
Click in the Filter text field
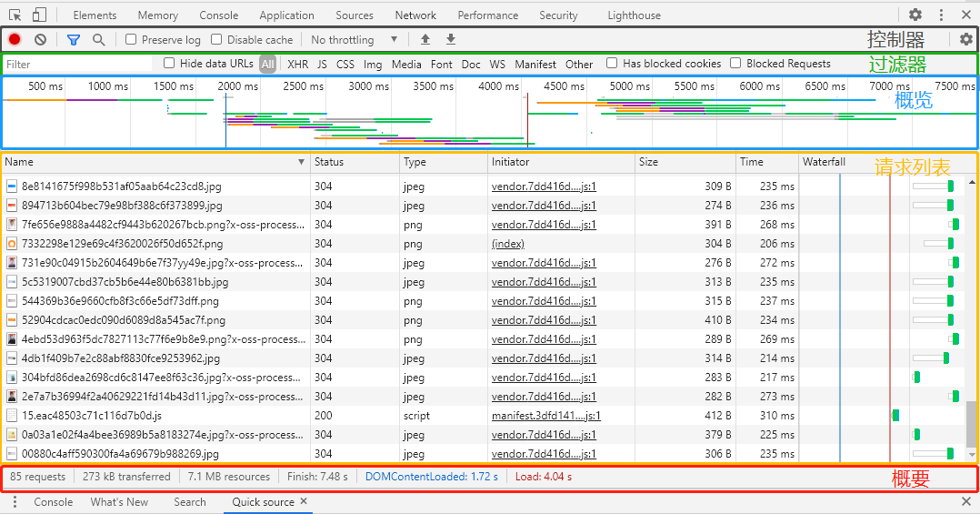click(x=77, y=65)
